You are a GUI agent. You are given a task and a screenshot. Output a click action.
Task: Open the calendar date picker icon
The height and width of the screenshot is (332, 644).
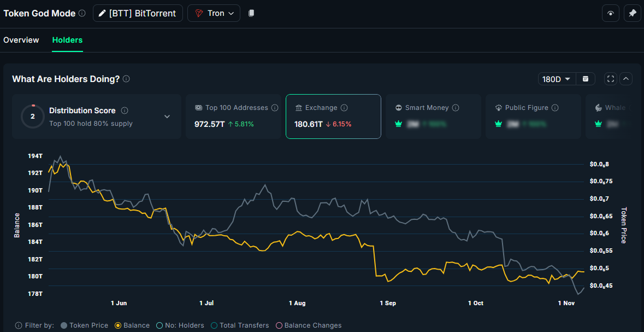pyautogui.click(x=585, y=79)
